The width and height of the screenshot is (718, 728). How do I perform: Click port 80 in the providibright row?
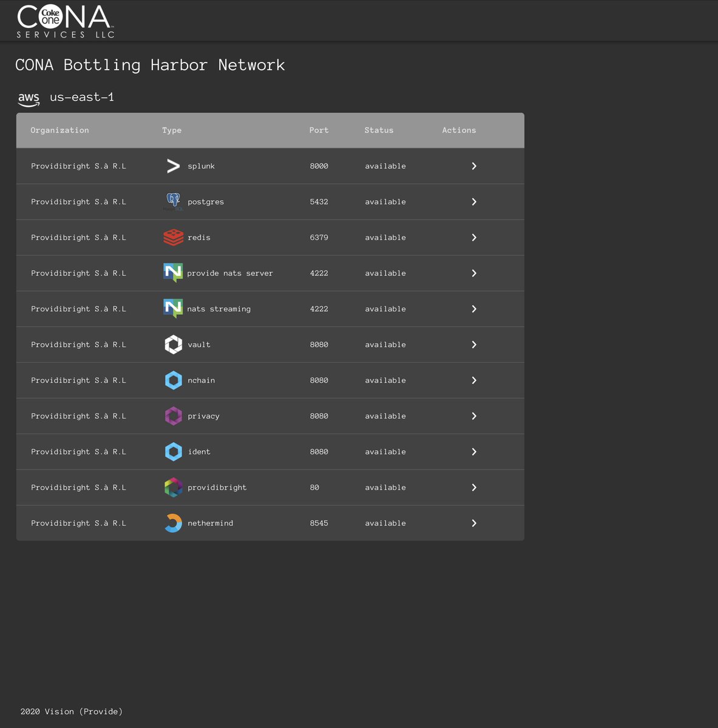tap(314, 488)
